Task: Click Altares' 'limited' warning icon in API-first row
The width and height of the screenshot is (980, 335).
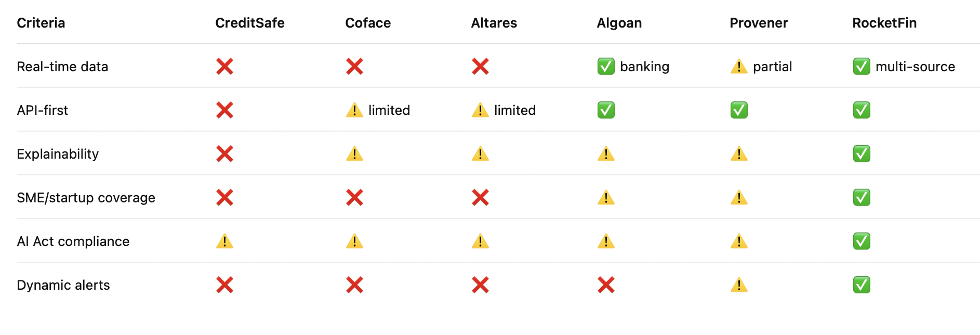Action: click(480, 110)
